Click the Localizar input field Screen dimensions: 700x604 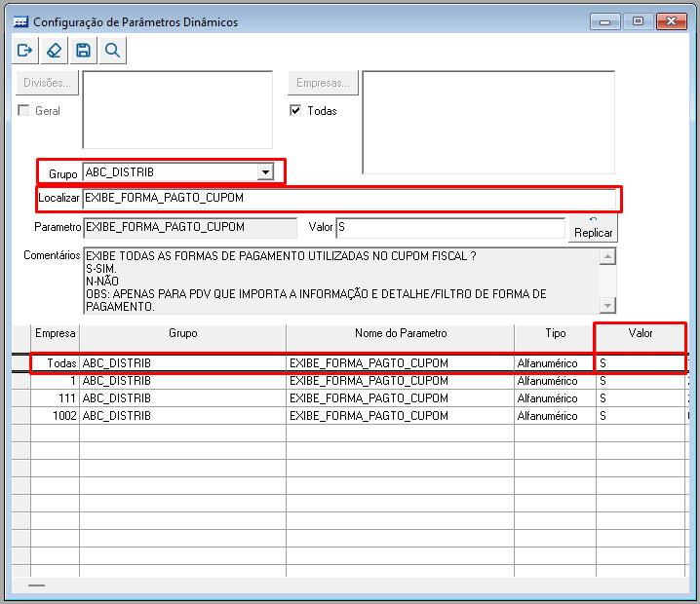[350, 198]
